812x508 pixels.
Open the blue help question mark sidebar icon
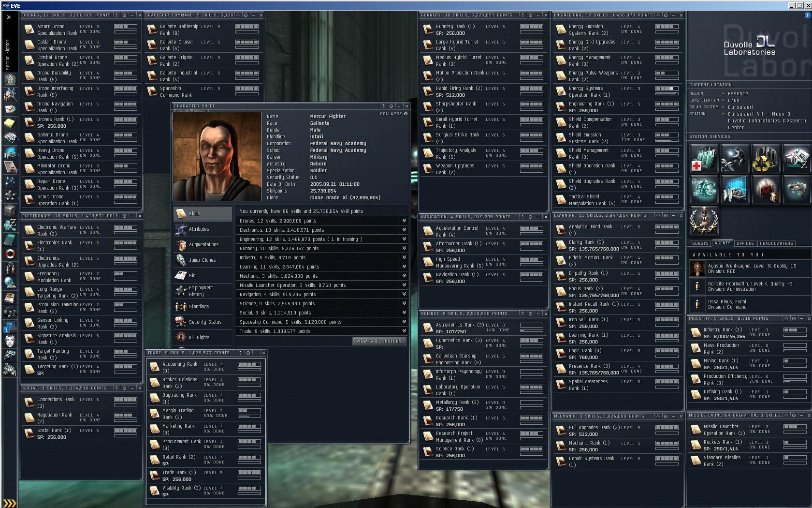point(10,327)
